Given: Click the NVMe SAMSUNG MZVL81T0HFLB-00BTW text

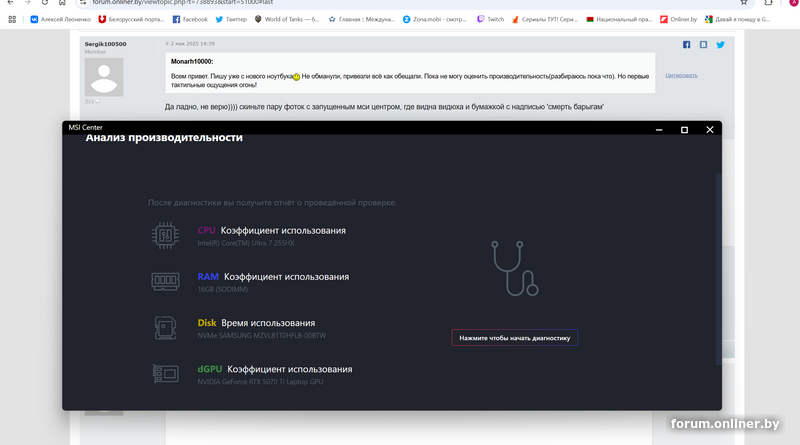Looking at the screenshot, I should click(262, 336).
